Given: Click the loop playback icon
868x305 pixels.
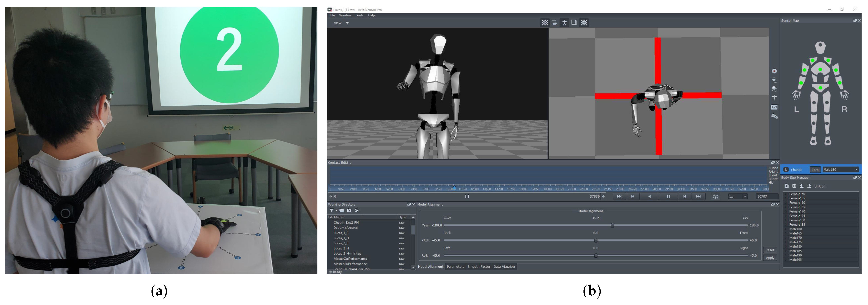Looking at the screenshot, I should tap(715, 197).
